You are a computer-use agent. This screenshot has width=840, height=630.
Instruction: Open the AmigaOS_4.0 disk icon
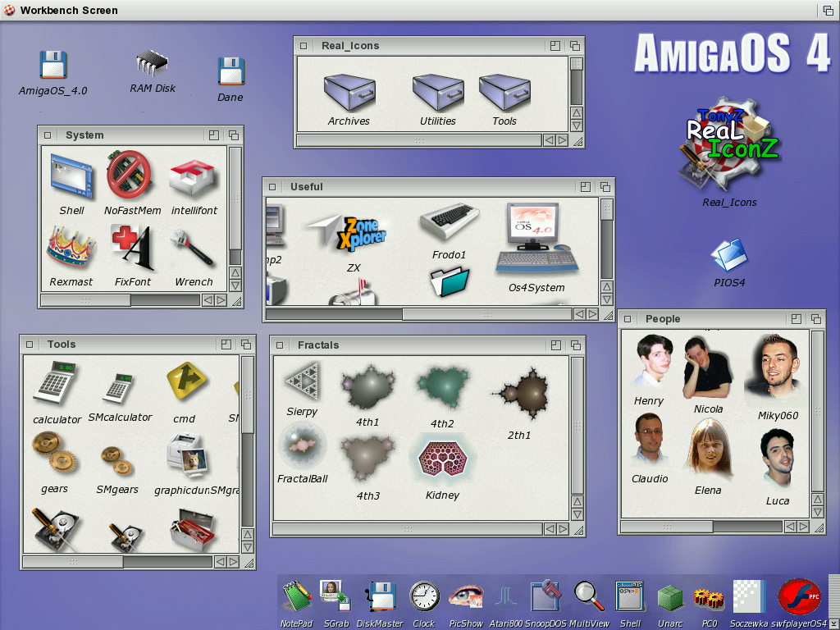click(53, 66)
